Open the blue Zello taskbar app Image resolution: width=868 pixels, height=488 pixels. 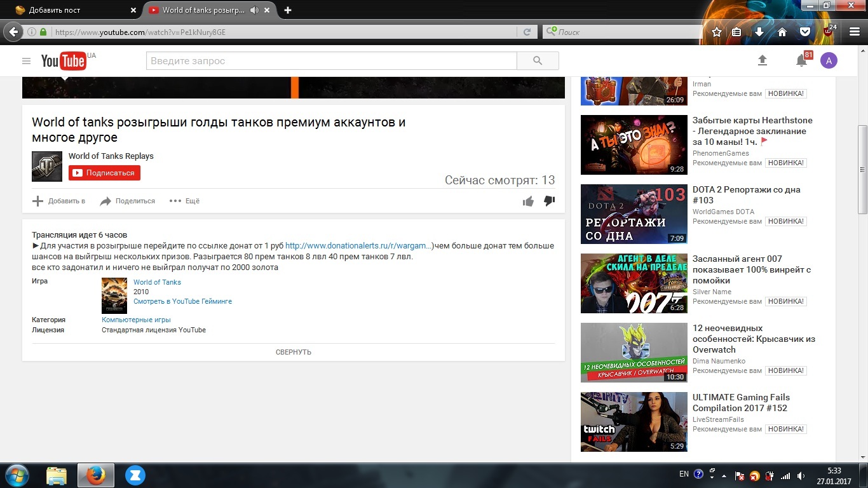coord(135,475)
